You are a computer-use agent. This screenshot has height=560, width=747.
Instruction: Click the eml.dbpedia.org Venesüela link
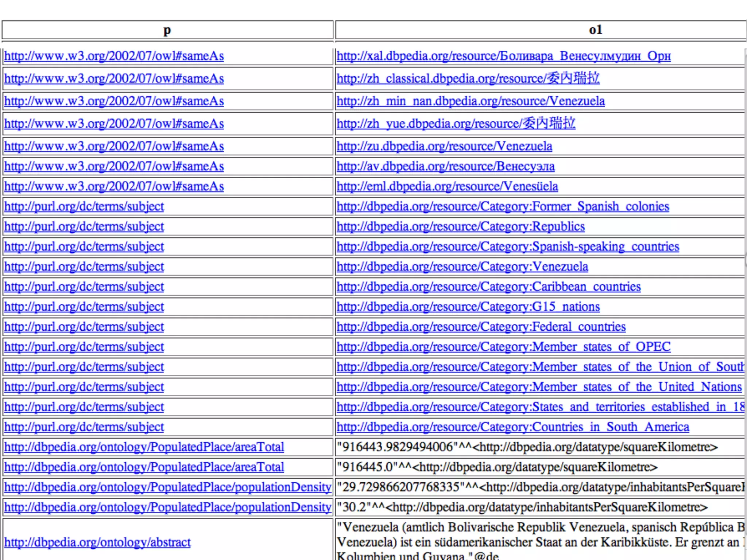[447, 187]
